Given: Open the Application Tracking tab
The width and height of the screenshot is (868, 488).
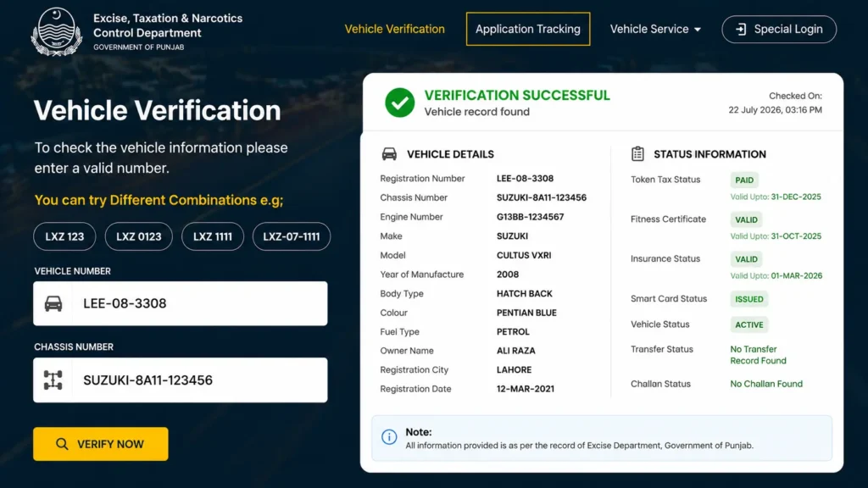Looking at the screenshot, I should tap(528, 29).
